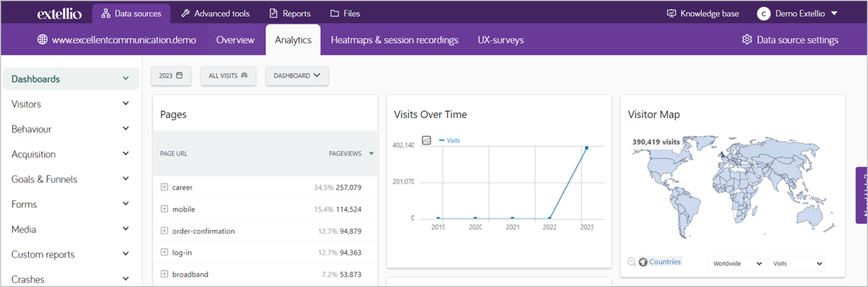The height and width of the screenshot is (287, 868).
Task: Switch to Heatmaps & session recordings tab
Action: (394, 40)
